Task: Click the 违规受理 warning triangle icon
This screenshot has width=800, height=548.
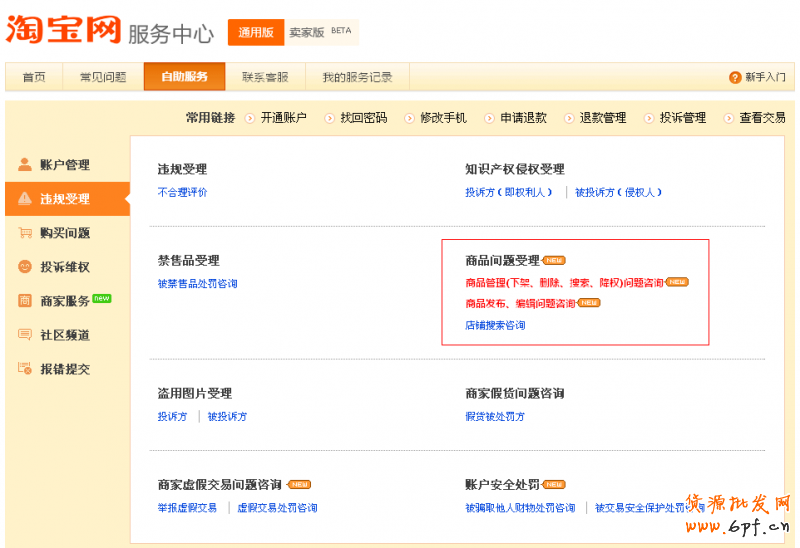Action: coord(24,198)
